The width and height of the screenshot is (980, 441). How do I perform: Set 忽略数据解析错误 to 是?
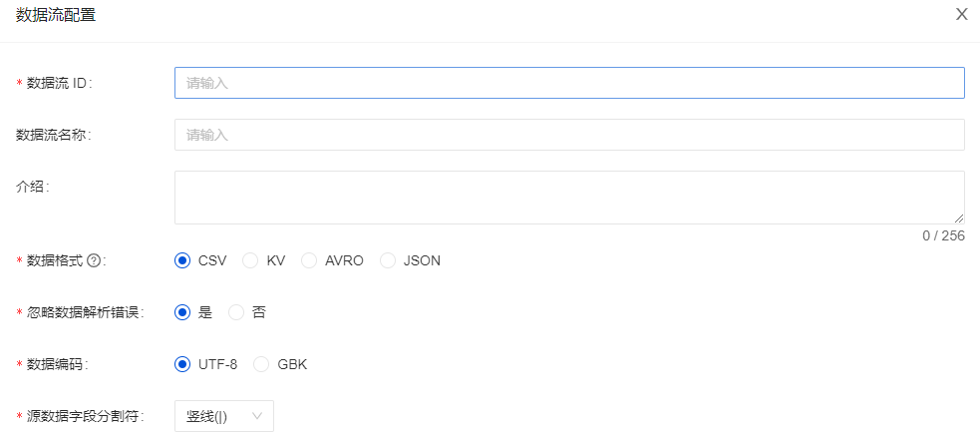182,312
